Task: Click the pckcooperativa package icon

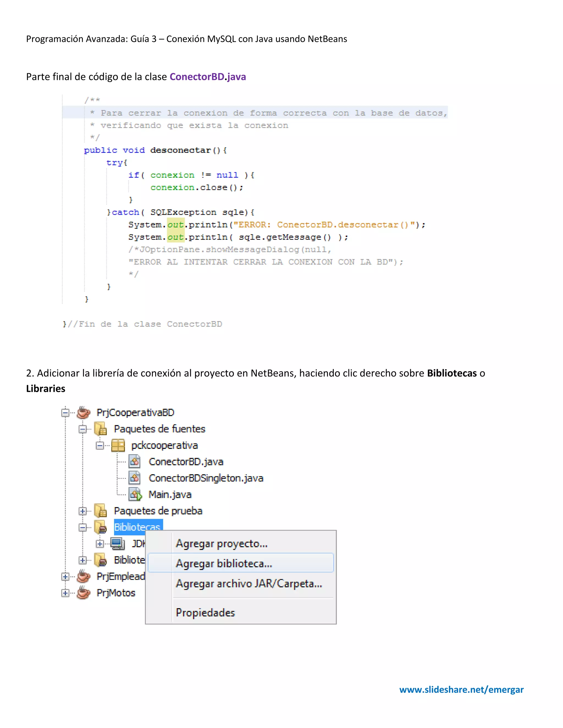Action: click(118, 445)
